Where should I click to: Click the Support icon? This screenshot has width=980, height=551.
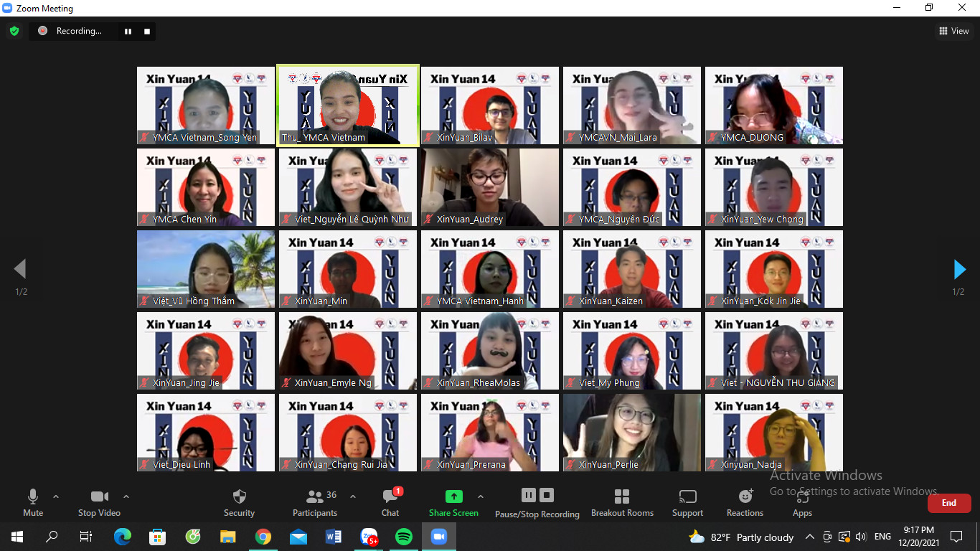click(x=687, y=502)
